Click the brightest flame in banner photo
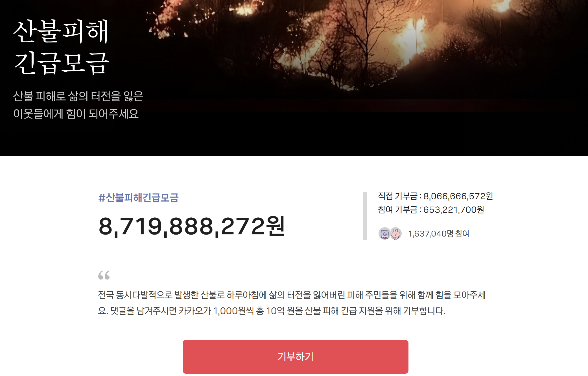588x376 pixels. point(406,40)
